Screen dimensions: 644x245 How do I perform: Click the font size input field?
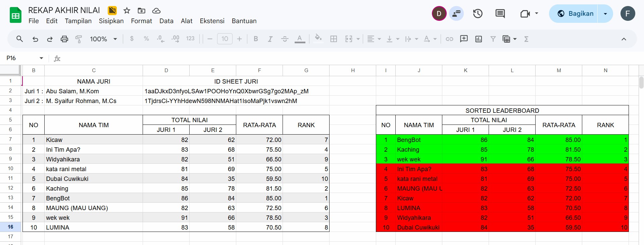click(x=225, y=39)
